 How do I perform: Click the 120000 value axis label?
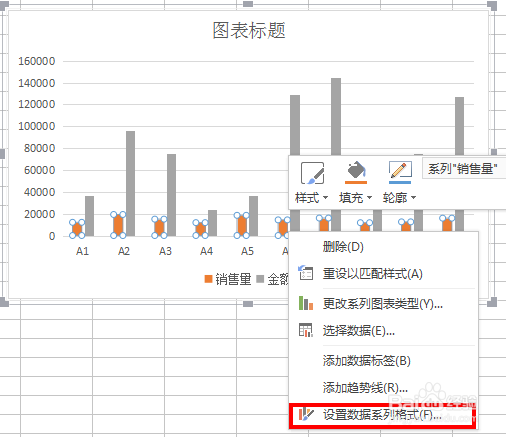click(37, 105)
